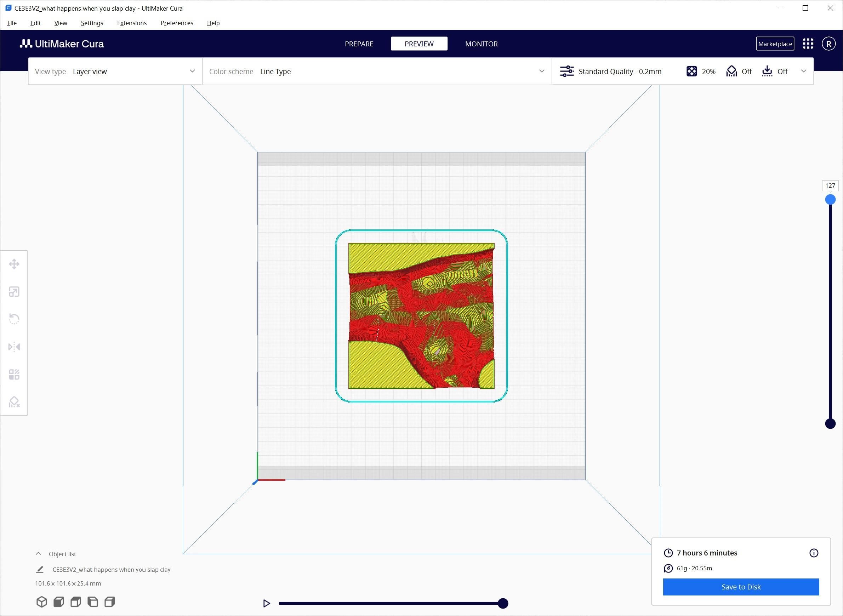This screenshot has width=843, height=616.
Task: Open the Color scheme dropdown
Action: (x=377, y=71)
